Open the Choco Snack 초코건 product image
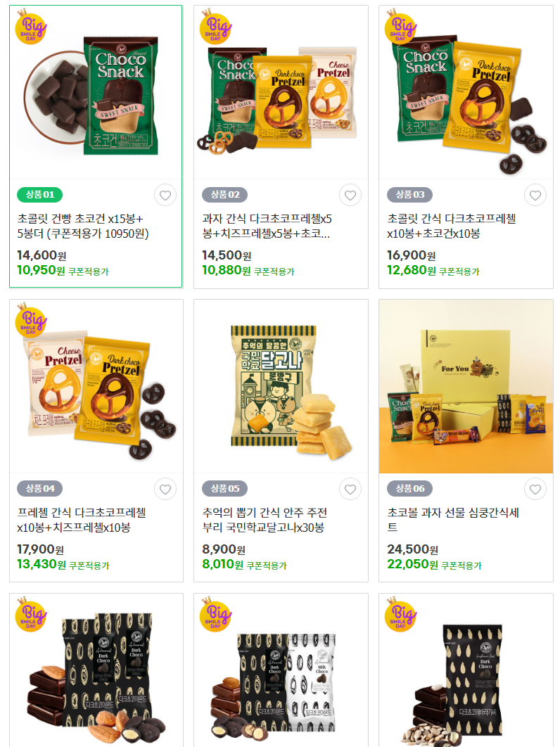 96,92
